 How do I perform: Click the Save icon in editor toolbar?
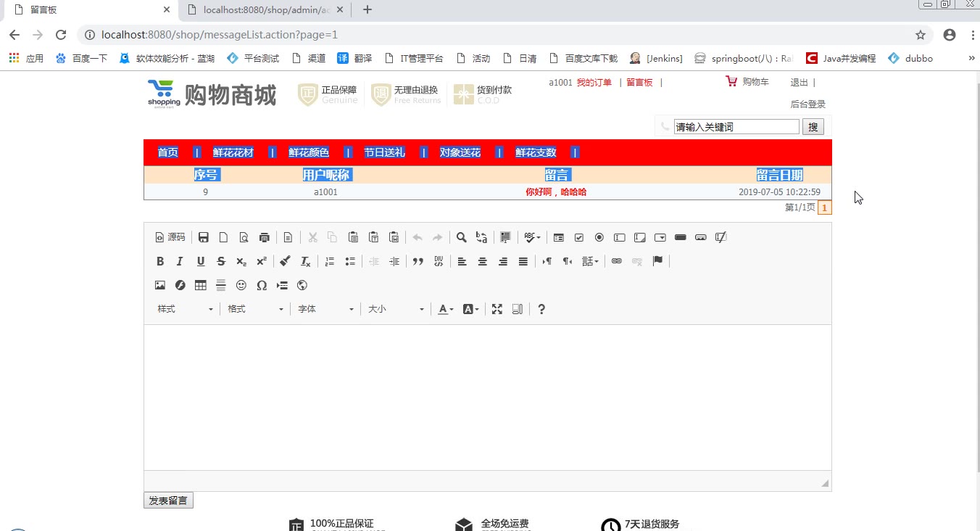tap(204, 237)
